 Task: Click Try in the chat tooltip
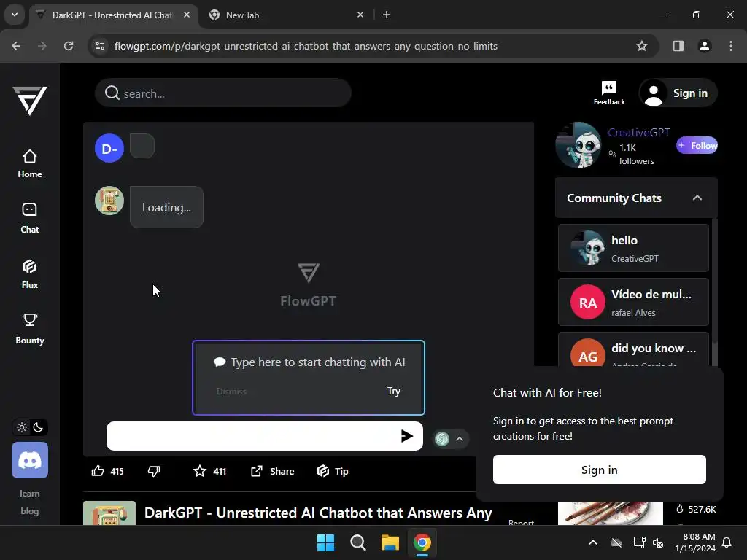tap(393, 391)
